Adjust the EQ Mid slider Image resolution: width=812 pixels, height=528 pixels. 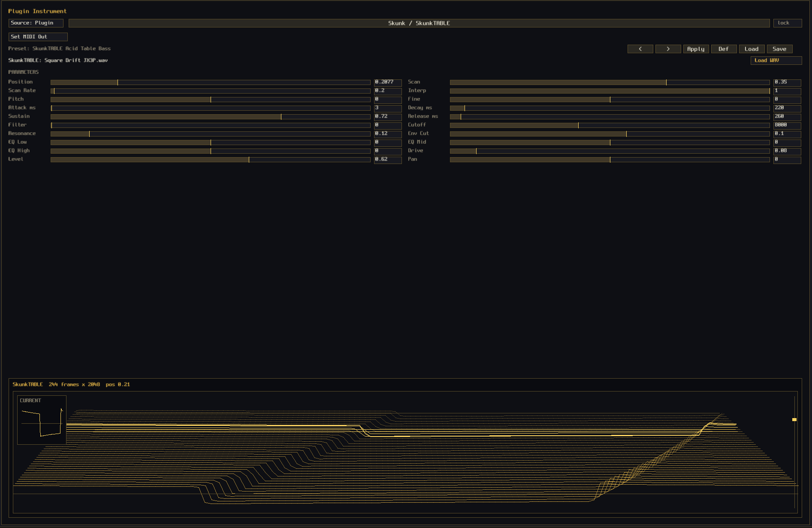(x=610, y=142)
